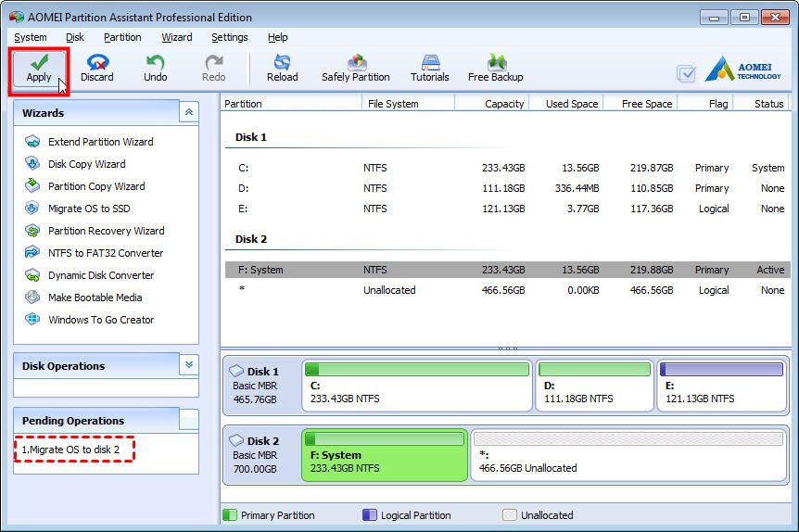Sort by Free Space column header
The height and width of the screenshot is (532, 799).
640,104
